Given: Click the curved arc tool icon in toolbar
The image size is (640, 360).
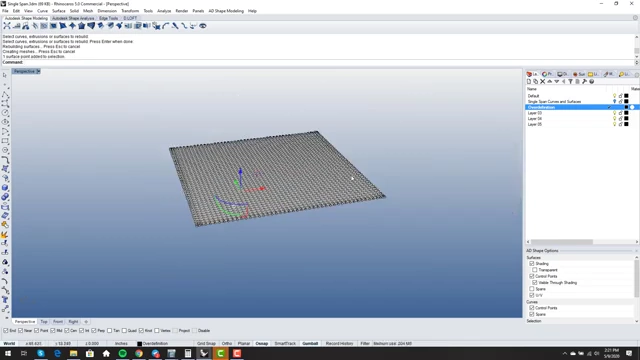Looking at the screenshot, I should point(165,26).
